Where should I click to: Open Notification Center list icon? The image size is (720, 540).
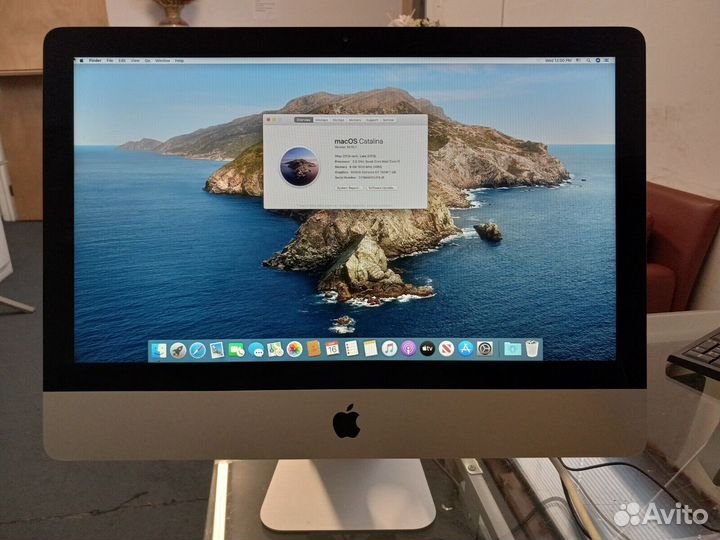pyautogui.click(x=607, y=61)
